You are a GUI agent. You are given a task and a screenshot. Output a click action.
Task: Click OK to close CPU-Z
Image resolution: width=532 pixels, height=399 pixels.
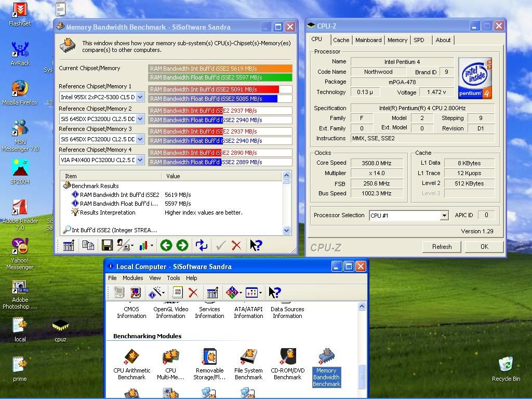tap(484, 247)
